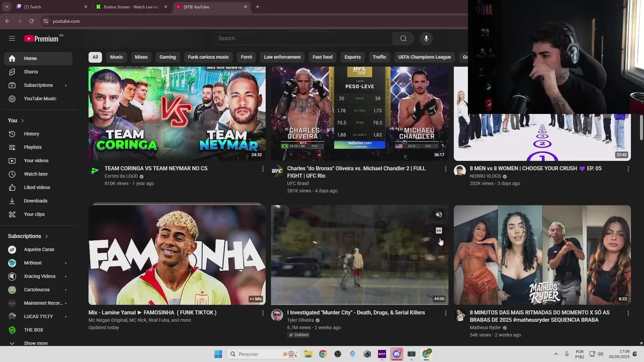This screenshot has height=362, width=644.
Task: Open MrBeast channel subscription
Action: point(38,263)
